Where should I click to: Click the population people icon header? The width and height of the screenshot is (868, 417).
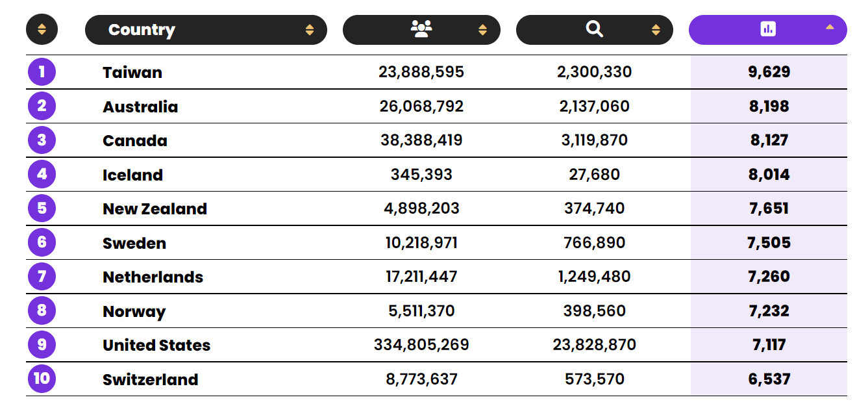point(421,29)
